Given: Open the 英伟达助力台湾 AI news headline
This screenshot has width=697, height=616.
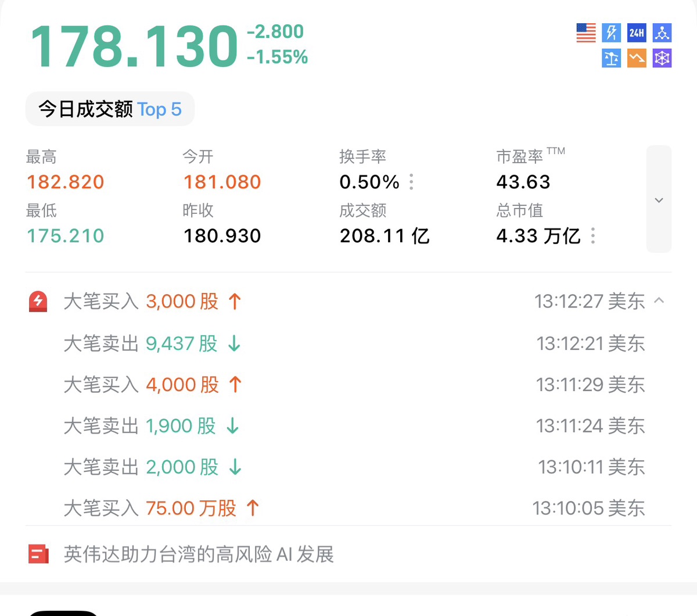Looking at the screenshot, I should pyautogui.click(x=199, y=554).
